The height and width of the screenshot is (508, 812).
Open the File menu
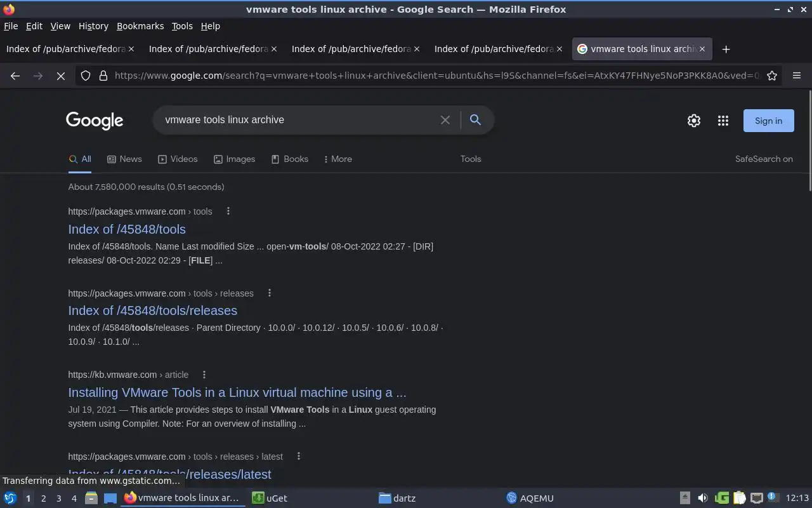pyautogui.click(x=11, y=26)
